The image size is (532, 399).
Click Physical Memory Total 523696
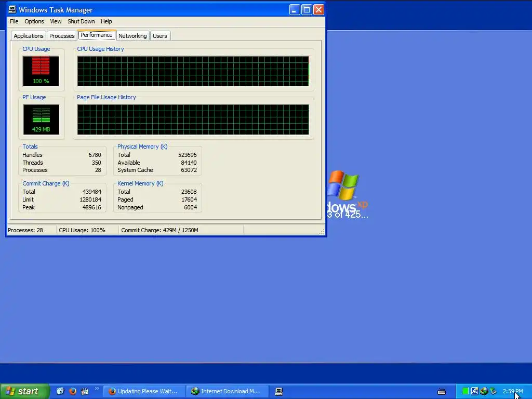click(x=187, y=155)
